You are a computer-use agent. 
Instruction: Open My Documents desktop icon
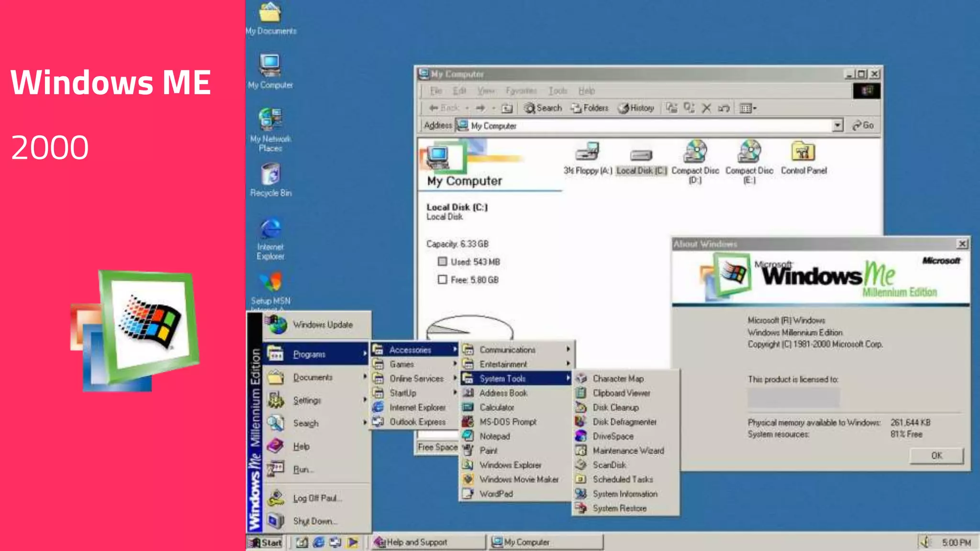(x=271, y=18)
